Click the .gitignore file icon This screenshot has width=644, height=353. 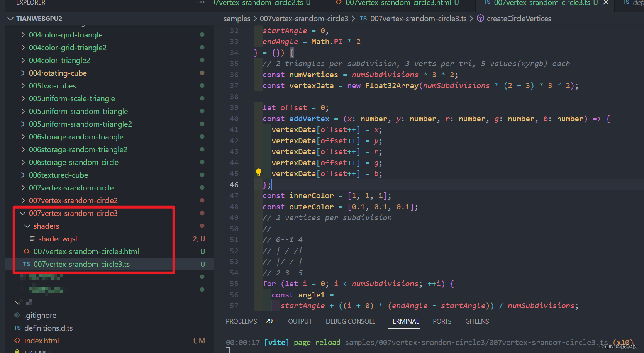coord(17,315)
